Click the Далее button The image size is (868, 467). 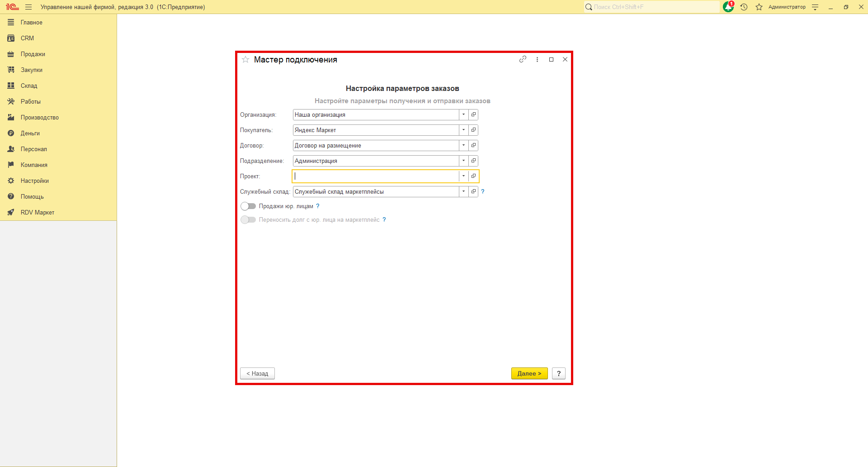click(529, 373)
